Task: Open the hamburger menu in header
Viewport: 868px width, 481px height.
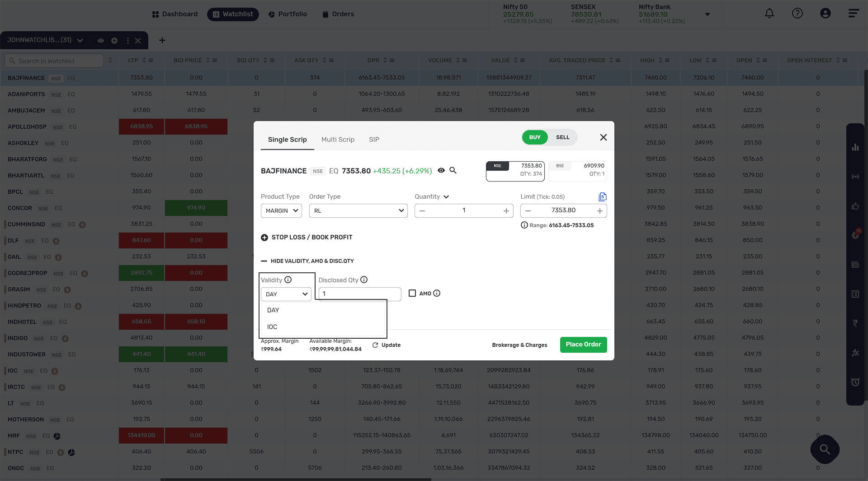Action: 853,14
